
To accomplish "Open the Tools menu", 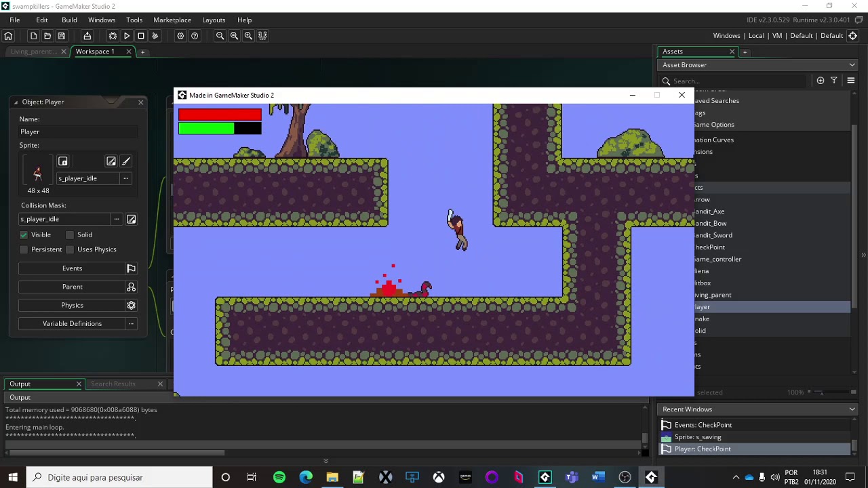I will pos(134,20).
